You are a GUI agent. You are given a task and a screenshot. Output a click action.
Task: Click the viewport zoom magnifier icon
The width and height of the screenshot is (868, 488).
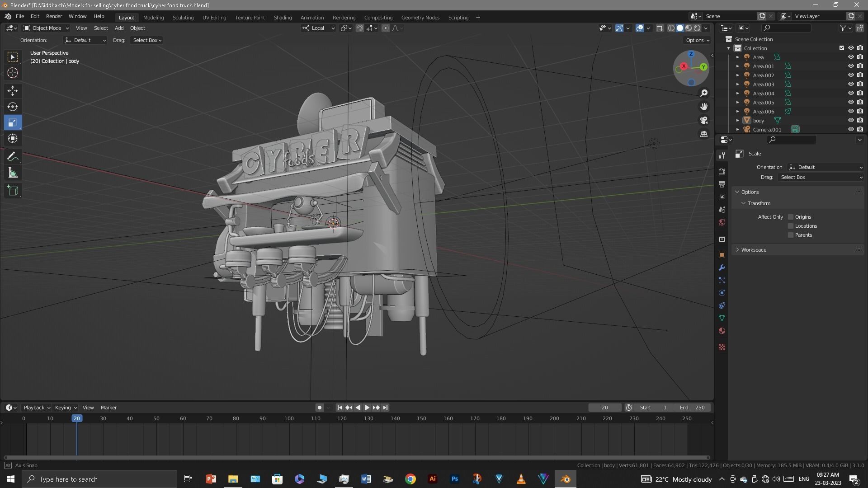pos(704,93)
